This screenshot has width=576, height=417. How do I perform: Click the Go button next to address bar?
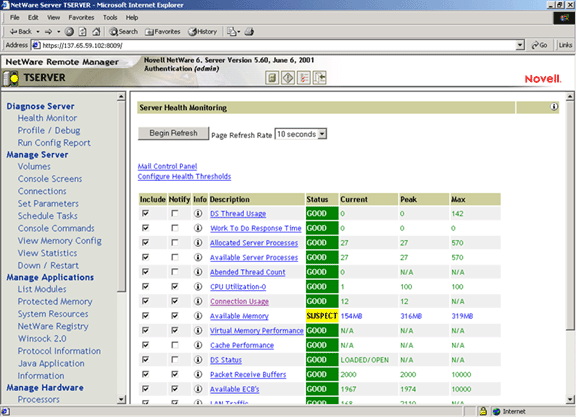coord(540,45)
